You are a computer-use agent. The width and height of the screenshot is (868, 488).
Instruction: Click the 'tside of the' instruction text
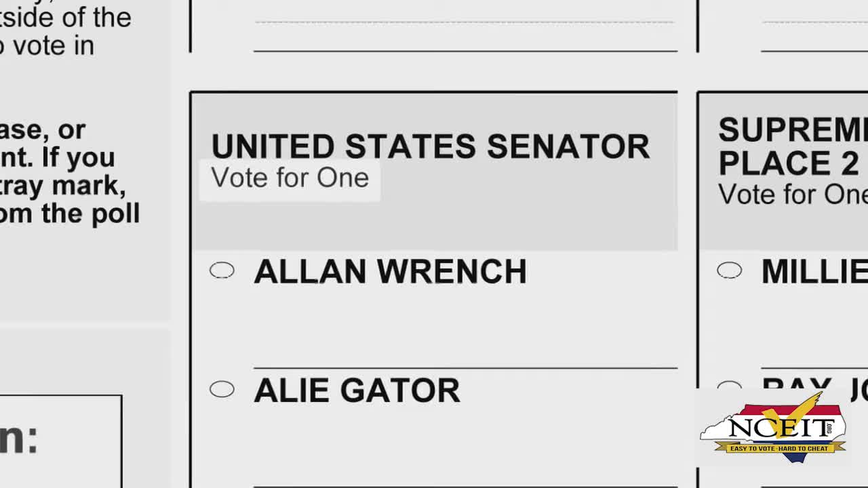coord(65,18)
